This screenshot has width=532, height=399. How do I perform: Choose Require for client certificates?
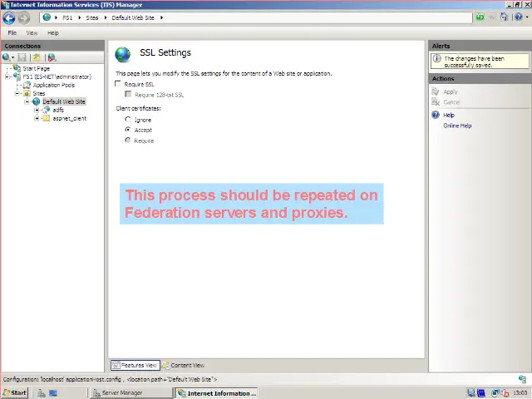[127, 140]
